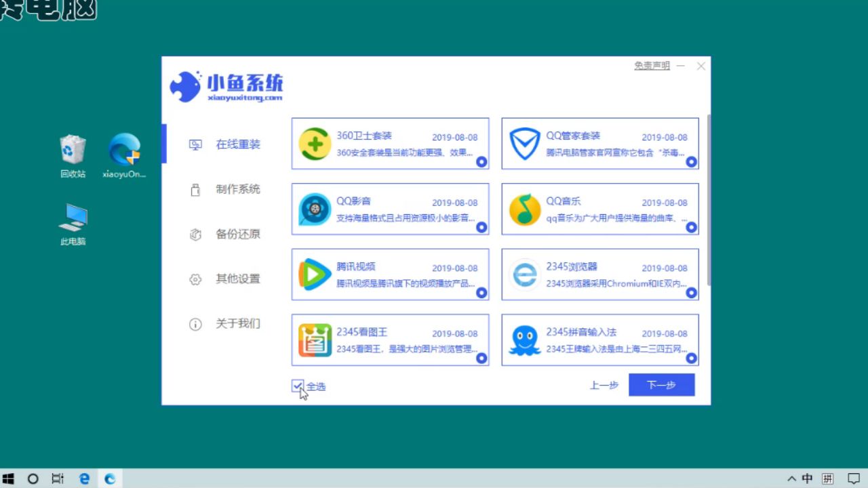Screen dimensions: 868x488
Task: Switch to the 制作系统 menu item
Action: tap(238, 190)
